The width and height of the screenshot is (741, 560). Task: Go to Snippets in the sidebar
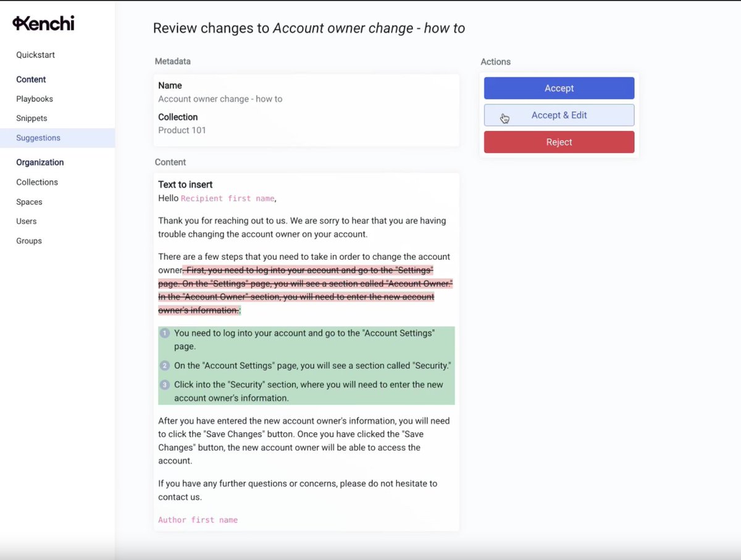tap(31, 118)
